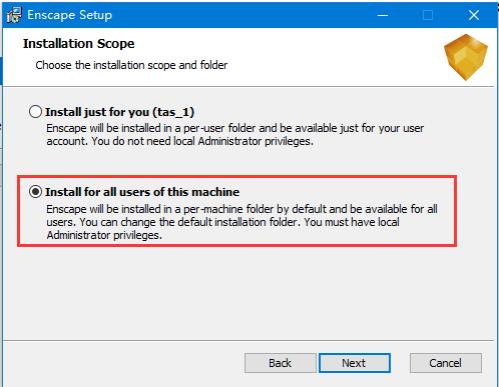Click the 'Enscape Setup' title text
Screen dimensions: 499x387
[x=69, y=15]
